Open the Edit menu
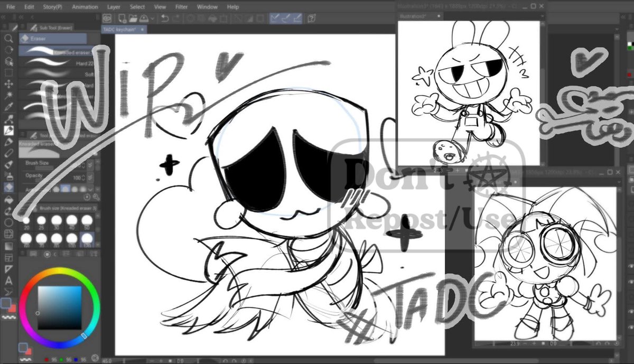The height and width of the screenshot is (364, 634). [29, 7]
